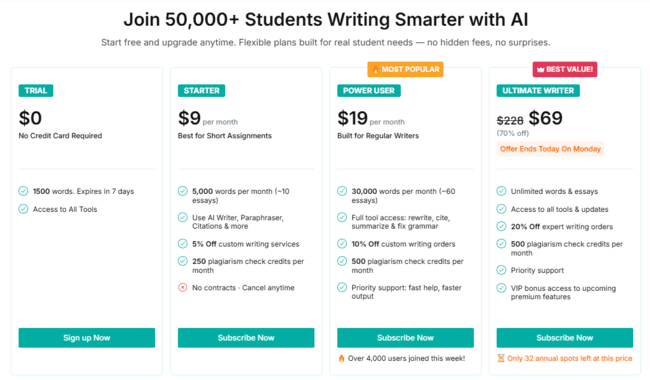This screenshot has height=380, width=650.
Task: Subscribe to the Ultimate Writer plan
Action: click(565, 338)
